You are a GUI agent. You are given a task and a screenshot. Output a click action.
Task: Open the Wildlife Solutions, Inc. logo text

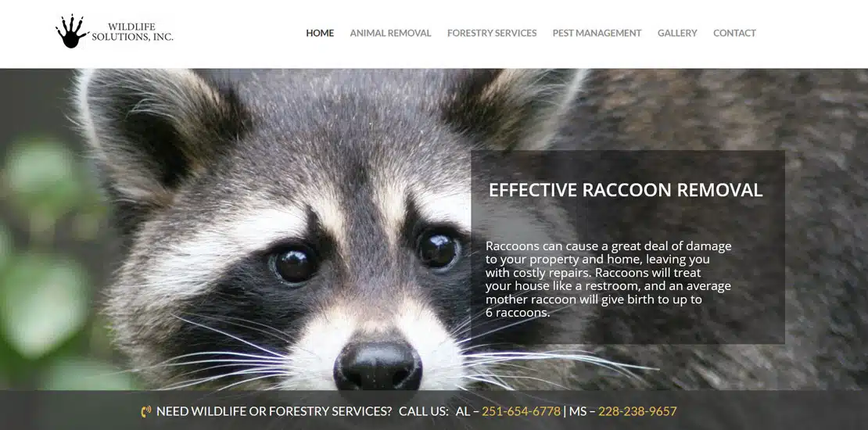click(x=132, y=32)
